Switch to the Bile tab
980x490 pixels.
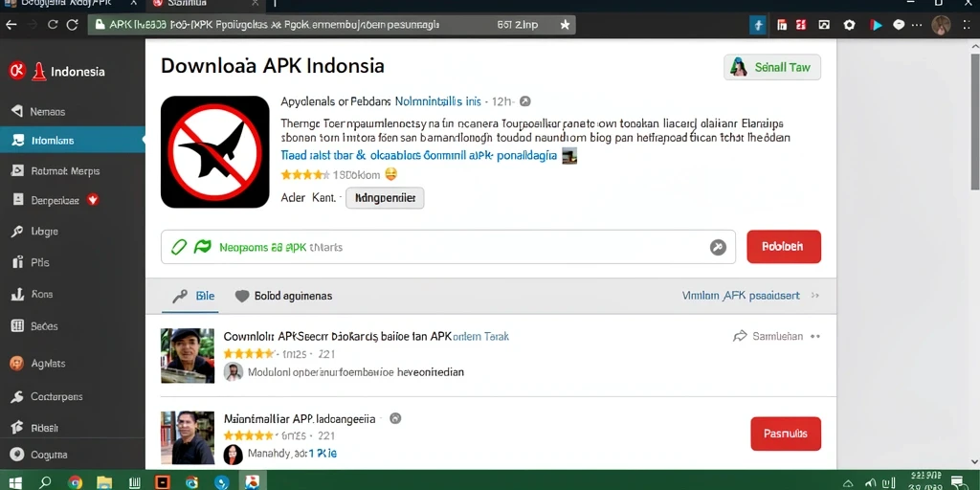coord(194,296)
